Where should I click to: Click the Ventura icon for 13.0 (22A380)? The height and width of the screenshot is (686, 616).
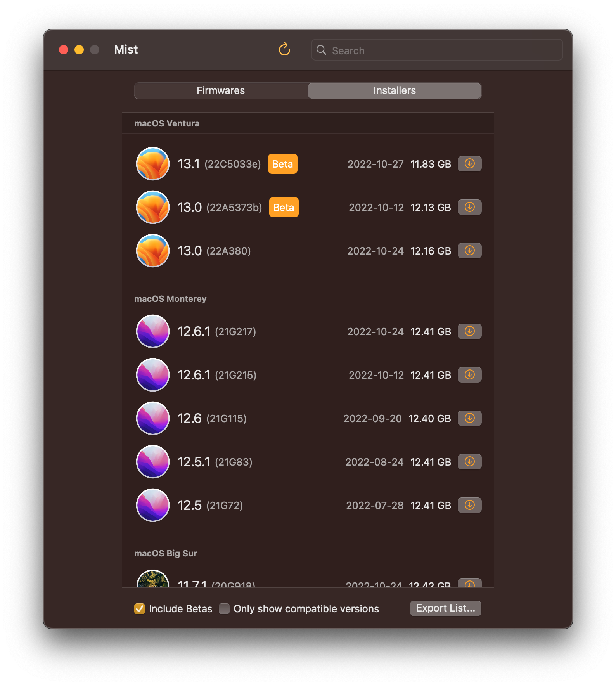[153, 251]
